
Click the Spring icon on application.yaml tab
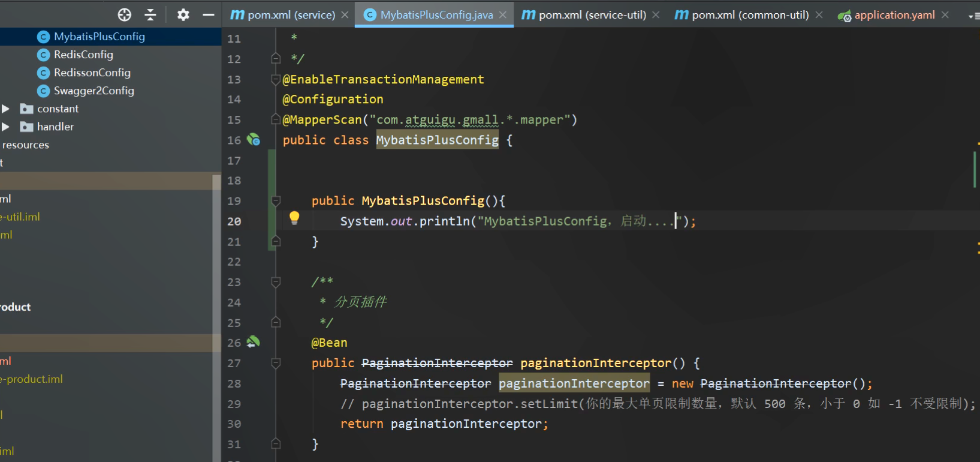[845, 16]
